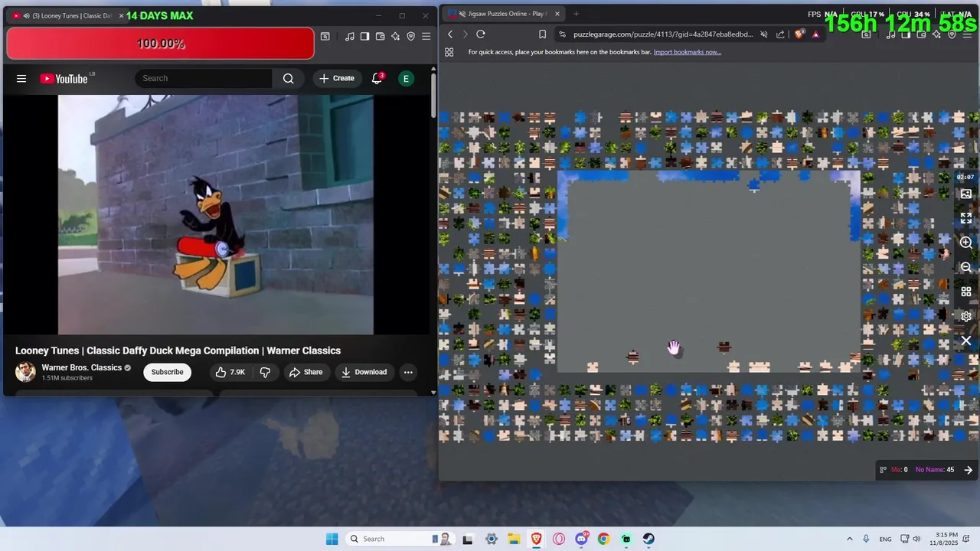The width and height of the screenshot is (980, 551).
Task: Open browser main menu in YouTube window
Action: [x=426, y=36]
